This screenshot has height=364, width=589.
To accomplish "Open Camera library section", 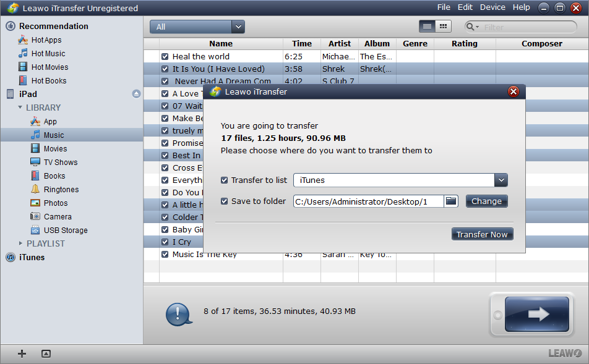I will pos(58,216).
